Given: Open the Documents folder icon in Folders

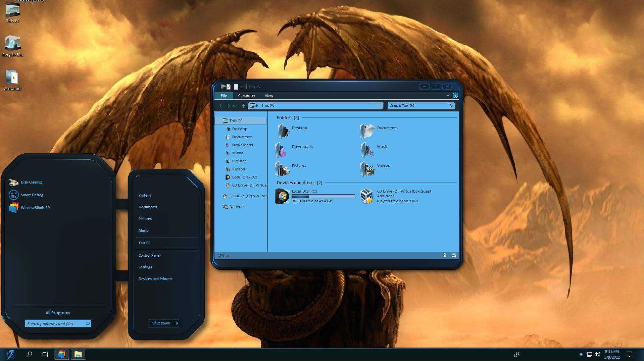Looking at the screenshot, I should 367,131.
